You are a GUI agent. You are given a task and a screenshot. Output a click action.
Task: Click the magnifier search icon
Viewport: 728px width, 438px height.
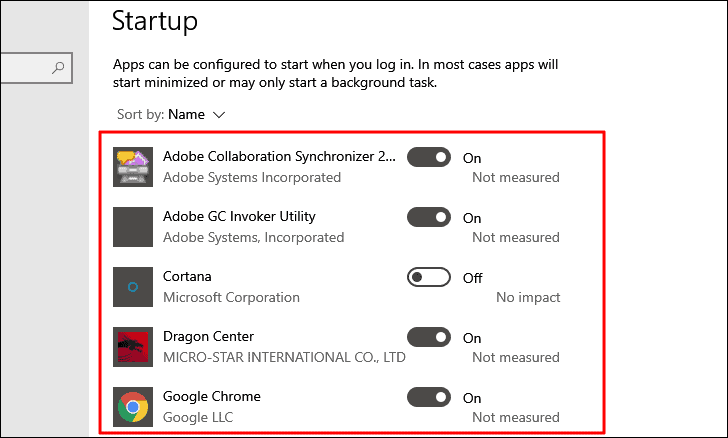pyautogui.click(x=58, y=68)
